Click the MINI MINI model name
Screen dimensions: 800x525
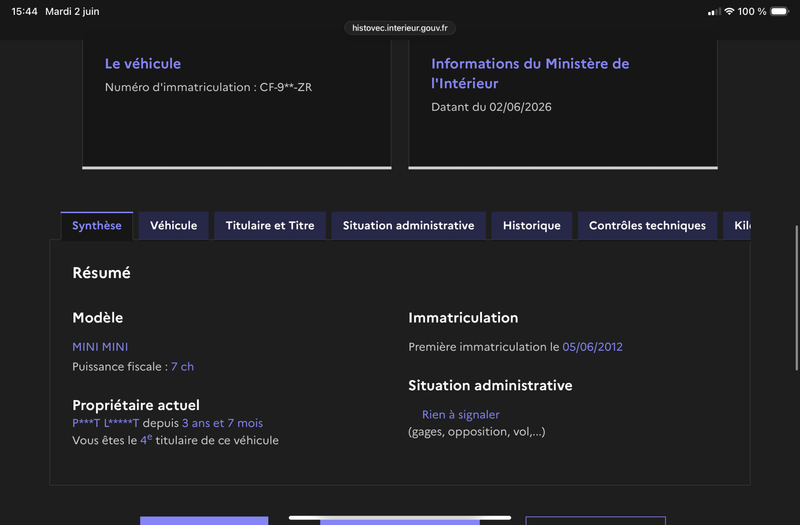click(x=100, y=347)
